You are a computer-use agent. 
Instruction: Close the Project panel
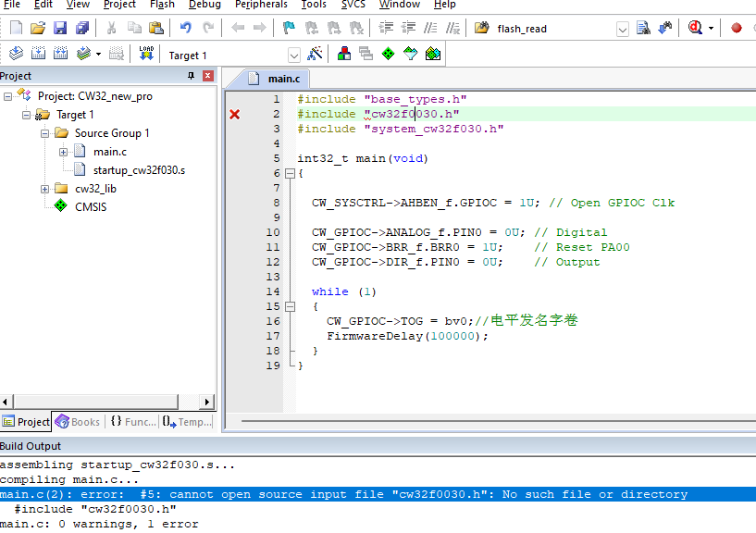coord(208,76)
